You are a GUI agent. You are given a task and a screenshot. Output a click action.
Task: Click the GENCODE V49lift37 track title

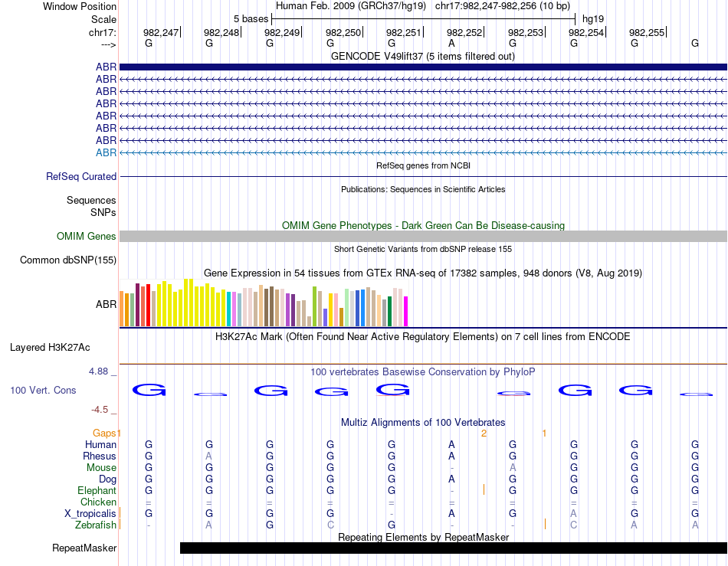pos(422,56)
